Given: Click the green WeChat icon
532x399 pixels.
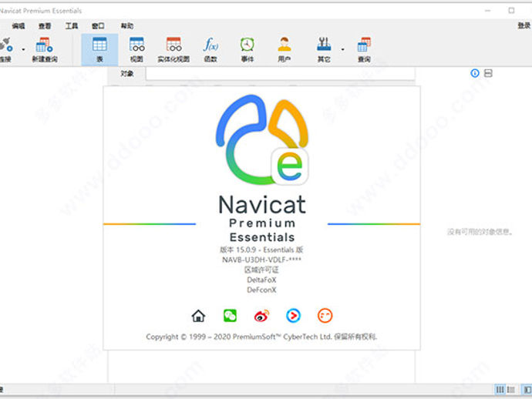Looking at the screenshot, I should [x=230, y=316].
